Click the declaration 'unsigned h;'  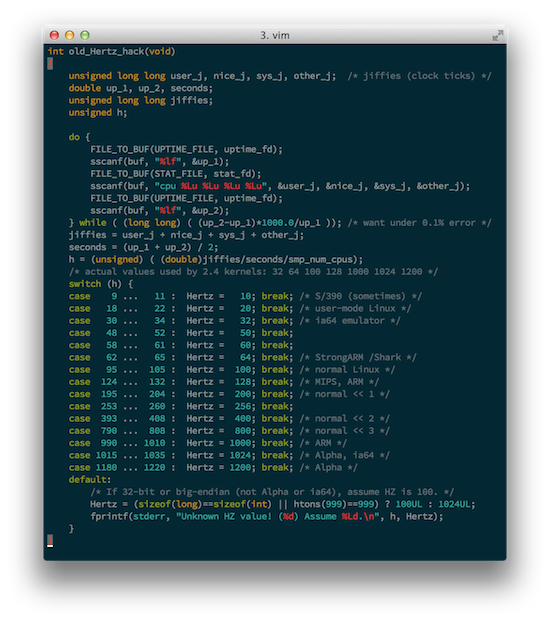(x=98, y=112)
